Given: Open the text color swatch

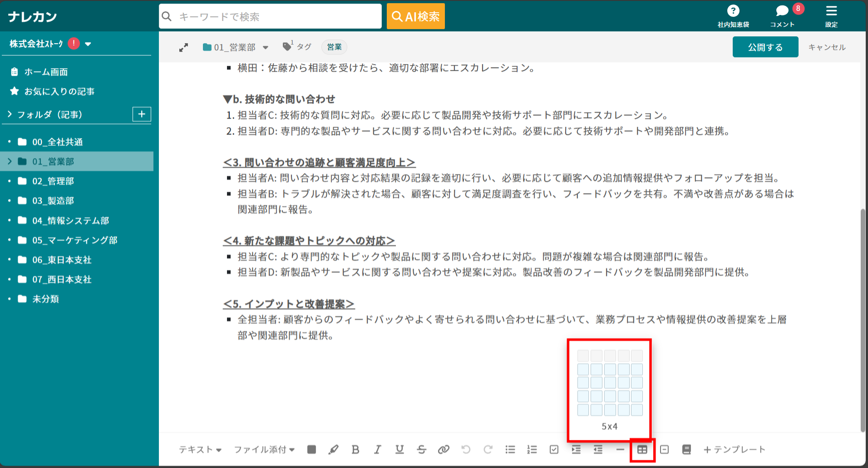Looking at the screenshot, I should (312, 449).
